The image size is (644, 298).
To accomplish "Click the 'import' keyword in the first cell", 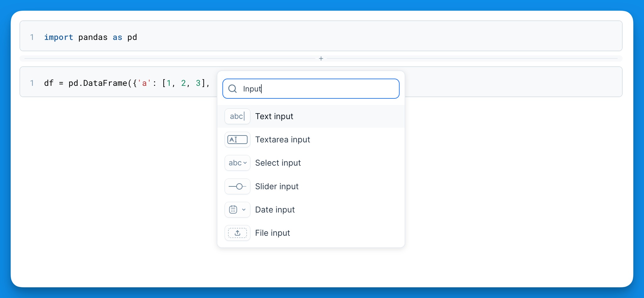I will 58,37.
